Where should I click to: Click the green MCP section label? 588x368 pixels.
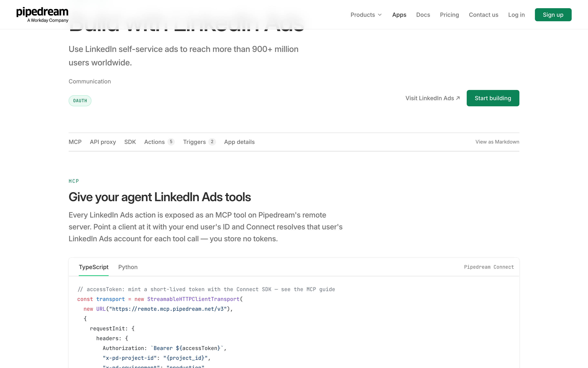pos(74,181)
